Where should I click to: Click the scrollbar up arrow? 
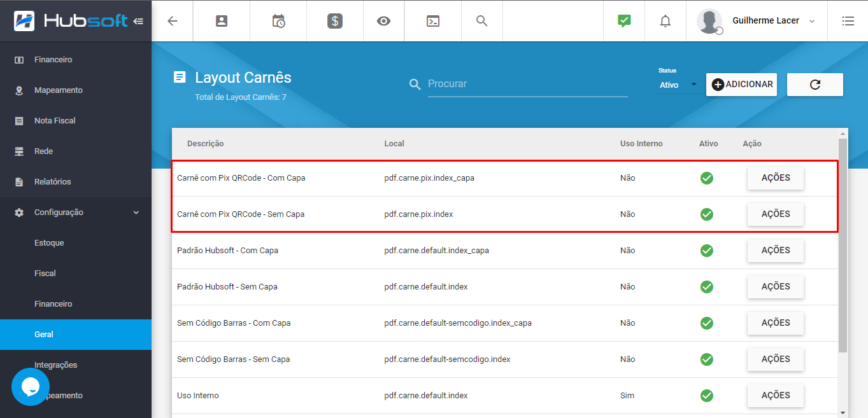click(x=843, y=134)
